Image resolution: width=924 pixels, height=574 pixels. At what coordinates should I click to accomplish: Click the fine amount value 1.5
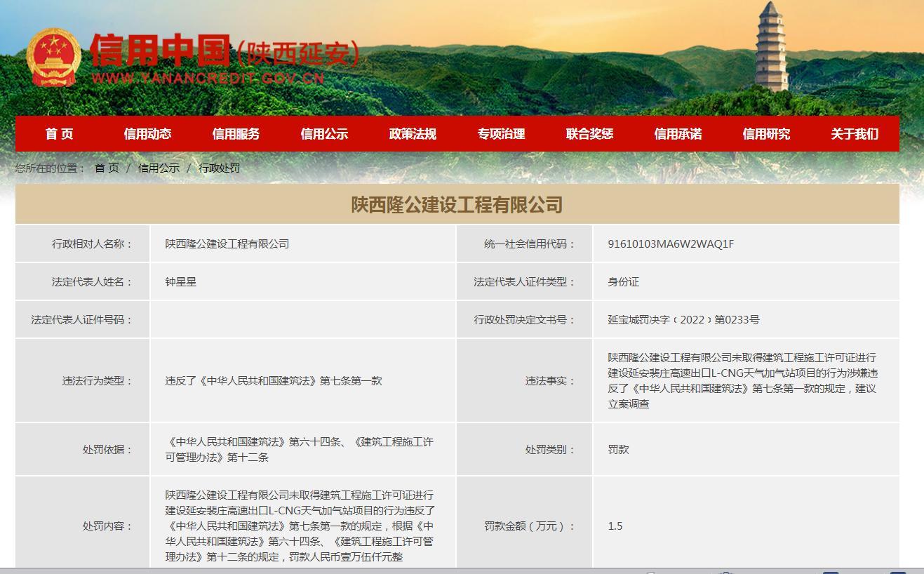click(x=615, y=526)
